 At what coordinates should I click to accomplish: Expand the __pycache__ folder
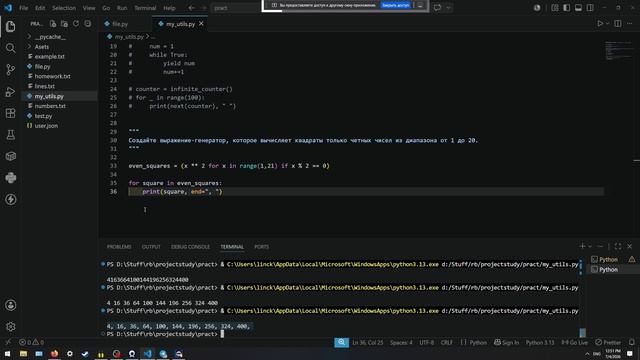pyautogui.click(x=60, y=37)
